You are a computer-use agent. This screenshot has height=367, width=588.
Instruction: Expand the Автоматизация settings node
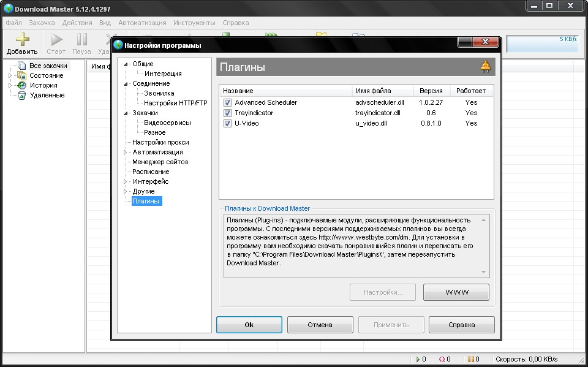coord(126,153)
